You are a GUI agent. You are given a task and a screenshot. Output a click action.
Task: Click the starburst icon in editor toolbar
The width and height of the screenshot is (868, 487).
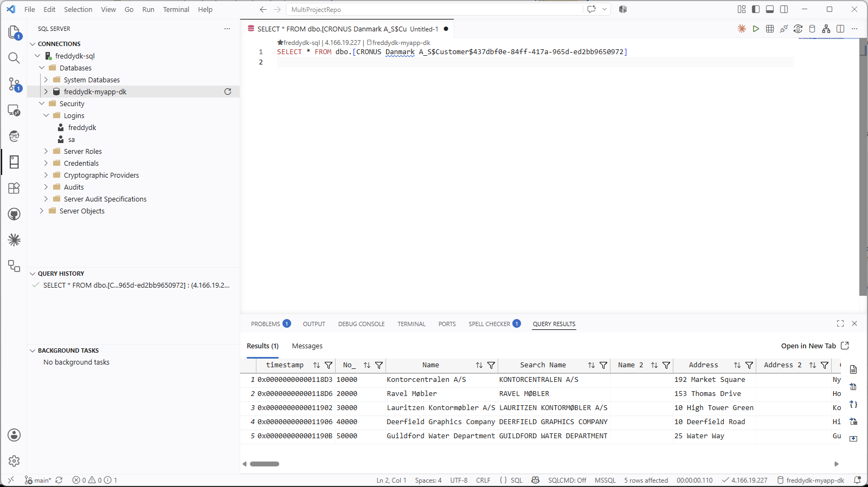pos(742,29)
